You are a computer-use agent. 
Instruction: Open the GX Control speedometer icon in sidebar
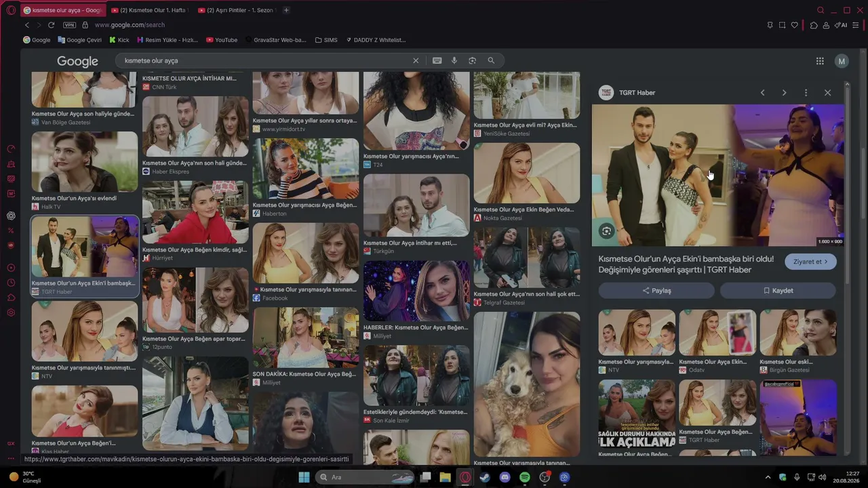pyautogui.click(x=11, y=149)
